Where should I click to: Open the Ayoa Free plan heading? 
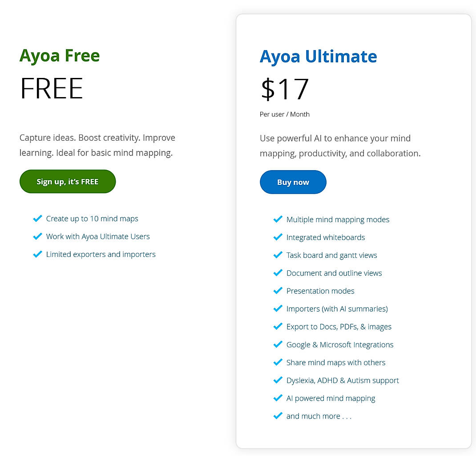coord(59,56)
